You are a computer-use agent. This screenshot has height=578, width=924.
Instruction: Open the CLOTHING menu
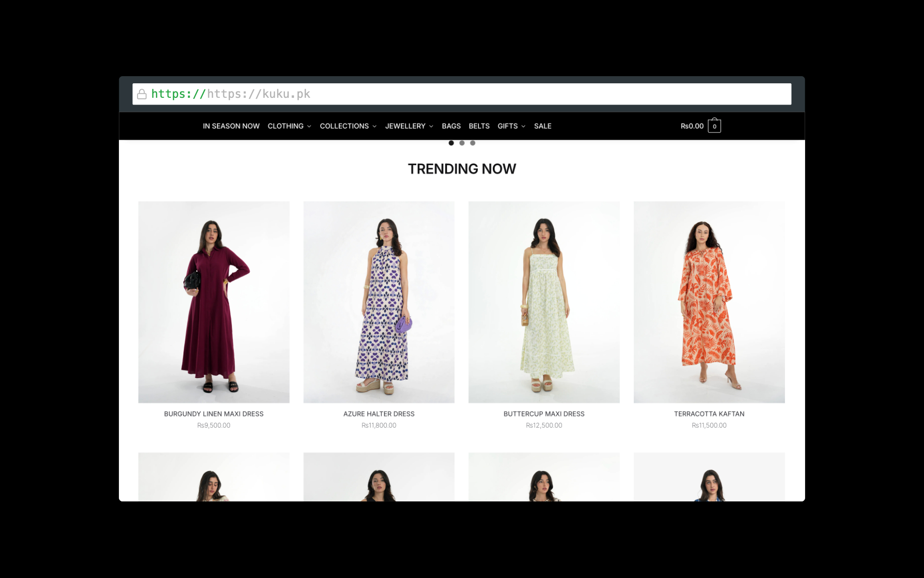[x=285, y=126]
